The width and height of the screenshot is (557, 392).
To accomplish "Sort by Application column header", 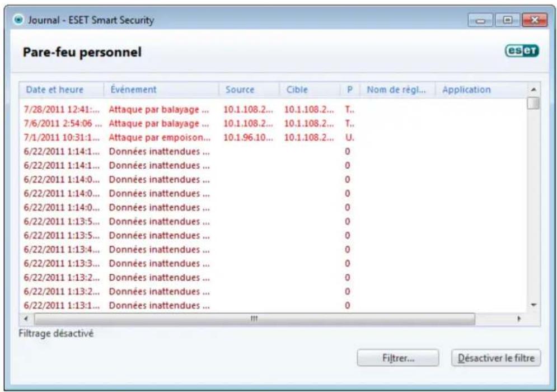I will [481, 90].
